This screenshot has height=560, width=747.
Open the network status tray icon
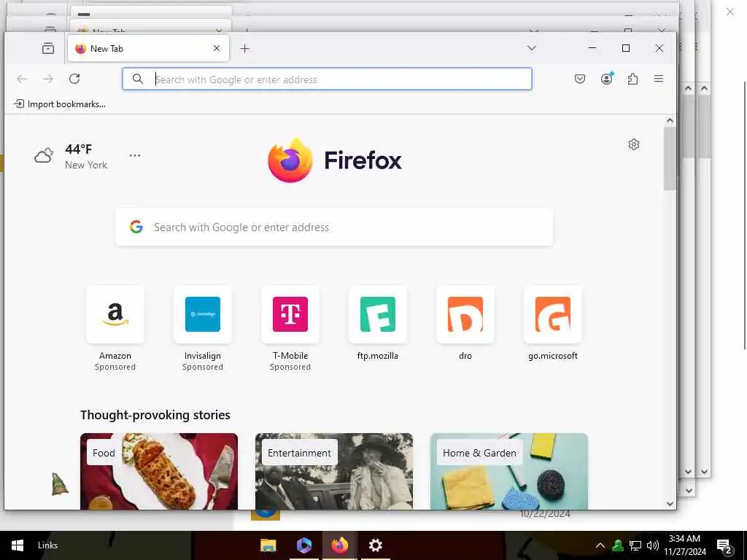(x=635, y=545)
